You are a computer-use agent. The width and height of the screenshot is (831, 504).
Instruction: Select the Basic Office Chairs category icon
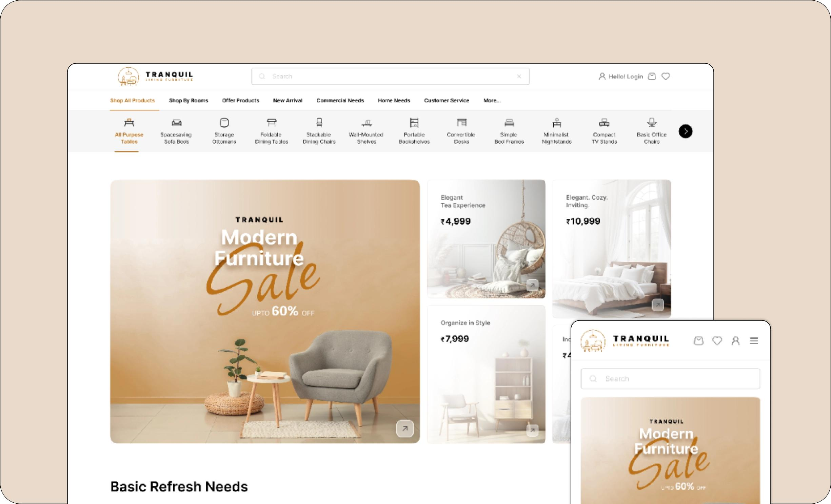click(652, 122)
